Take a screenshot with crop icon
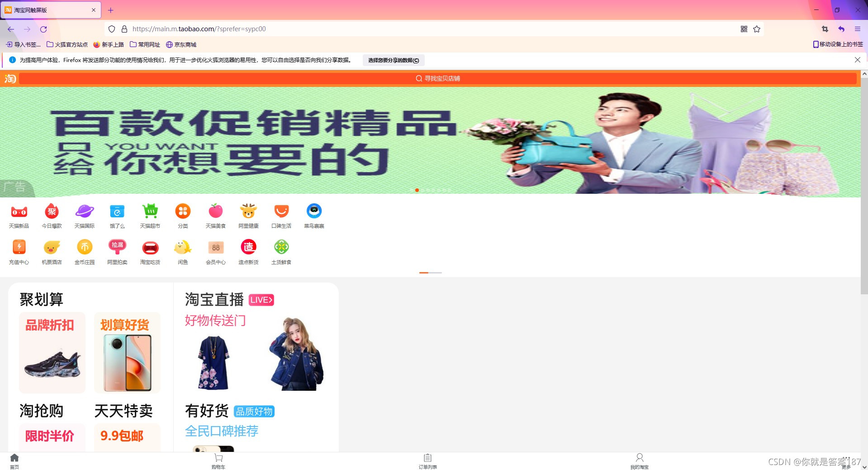Image resolution: width=868 pixels, height=470 pixels. coord(825,29)
